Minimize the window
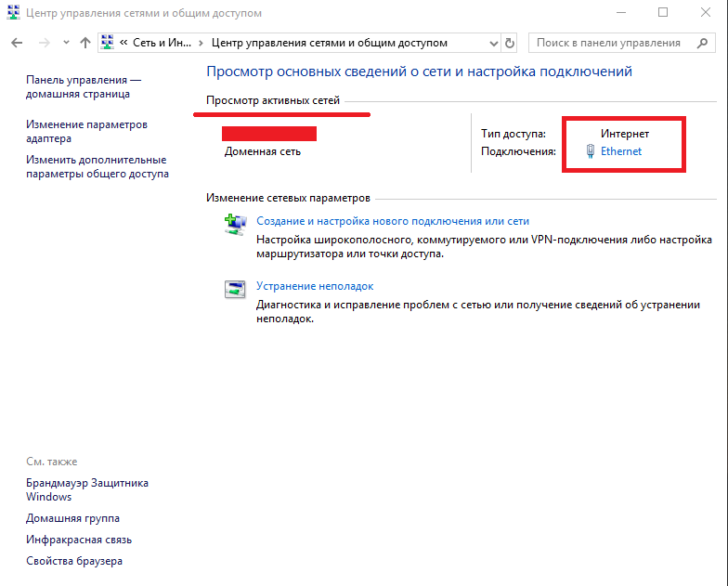The height and width of the screenshot is (586, 728). (x=620, y=13)
